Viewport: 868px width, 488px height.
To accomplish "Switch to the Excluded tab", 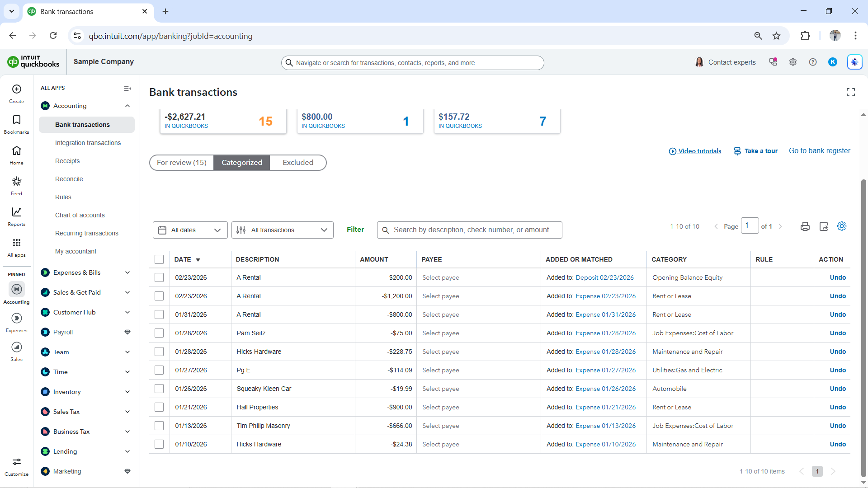I will click(297, 163).
